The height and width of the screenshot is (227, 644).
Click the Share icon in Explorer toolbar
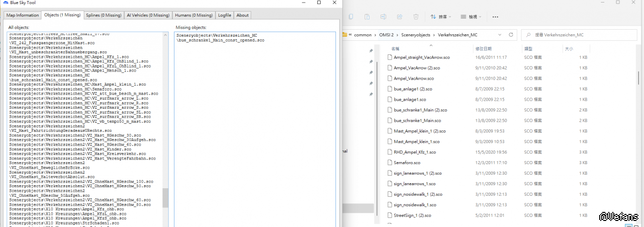(400, 17)
